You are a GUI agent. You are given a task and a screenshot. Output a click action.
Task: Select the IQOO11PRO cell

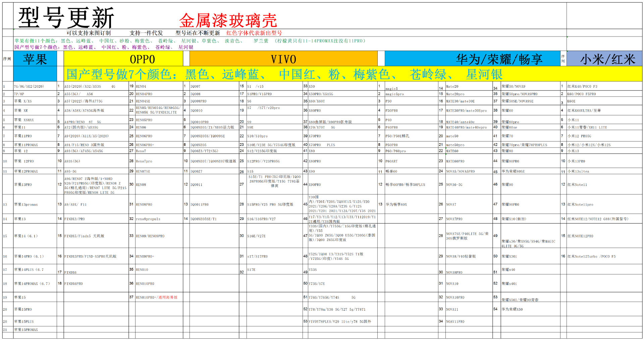point(214,204)
